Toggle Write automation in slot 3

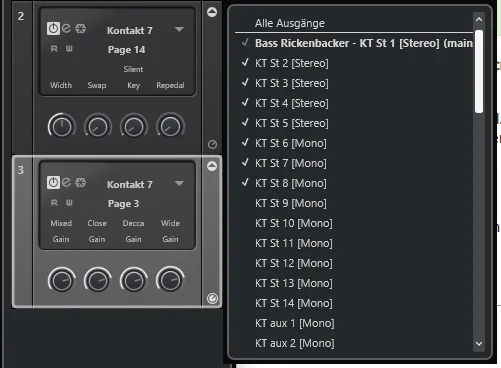(x=69, y=203)
